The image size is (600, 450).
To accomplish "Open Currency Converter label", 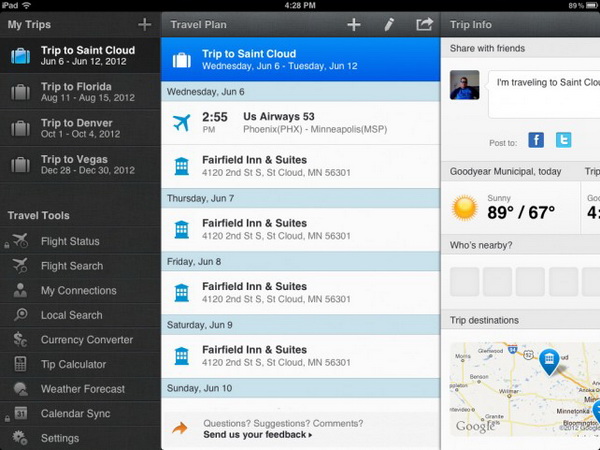I will tap(87, 340).
